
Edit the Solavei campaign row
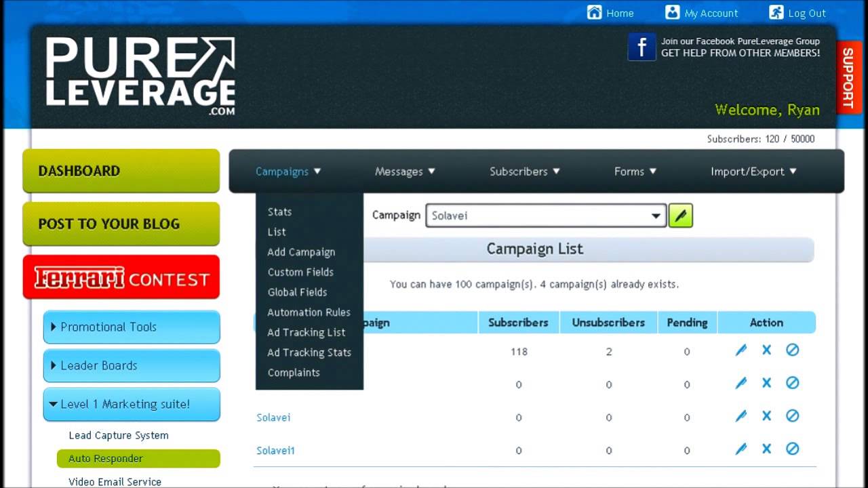tap(741, 416)
